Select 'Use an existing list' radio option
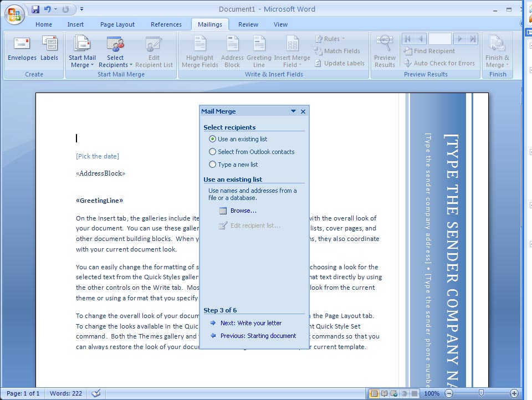 click(212, 139)
